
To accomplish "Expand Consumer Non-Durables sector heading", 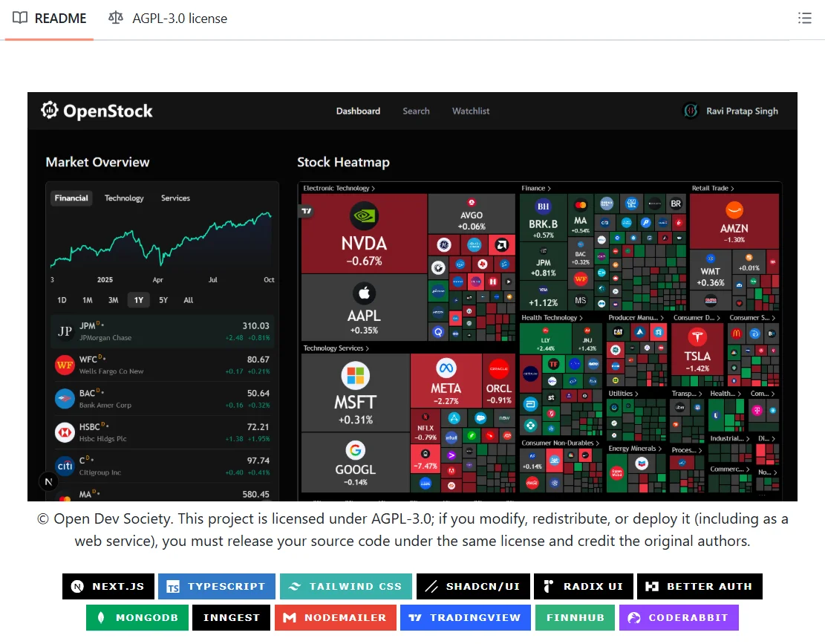I will click(561, 443).
